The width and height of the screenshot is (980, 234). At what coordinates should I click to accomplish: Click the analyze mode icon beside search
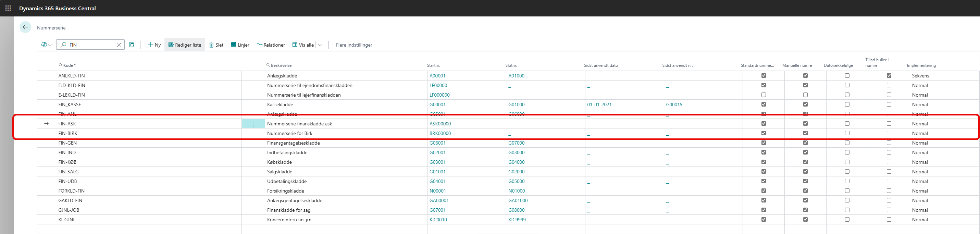tap(131, 45)
